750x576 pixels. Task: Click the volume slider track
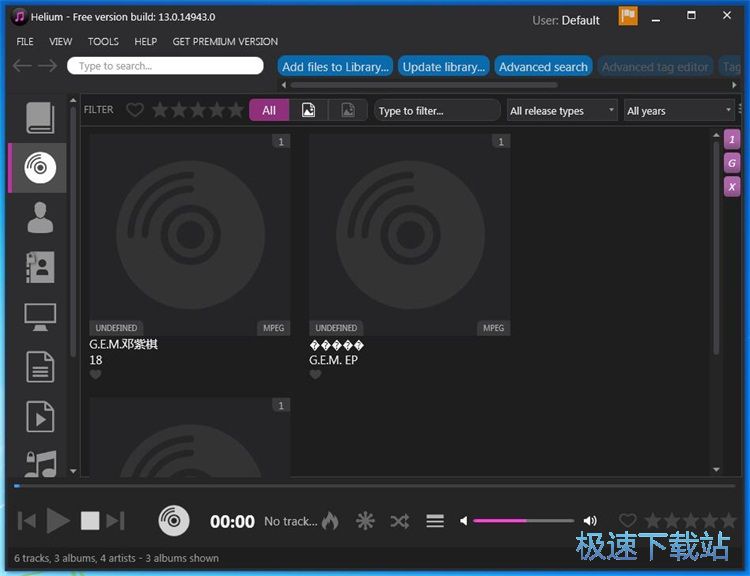(523, 521)
